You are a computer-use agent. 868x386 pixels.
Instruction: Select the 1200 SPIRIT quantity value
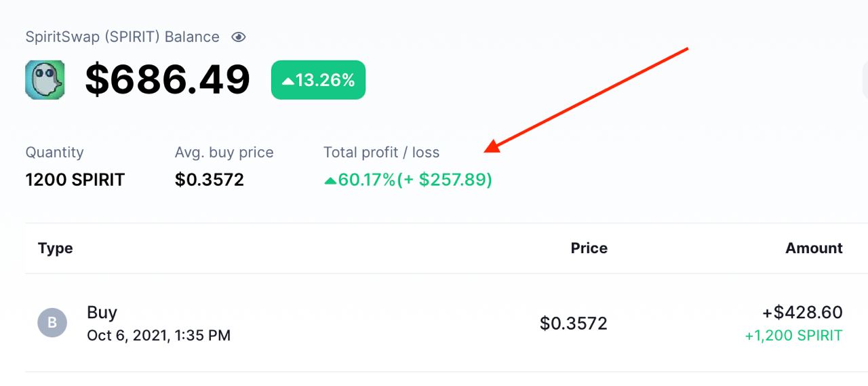click(75, 180)
